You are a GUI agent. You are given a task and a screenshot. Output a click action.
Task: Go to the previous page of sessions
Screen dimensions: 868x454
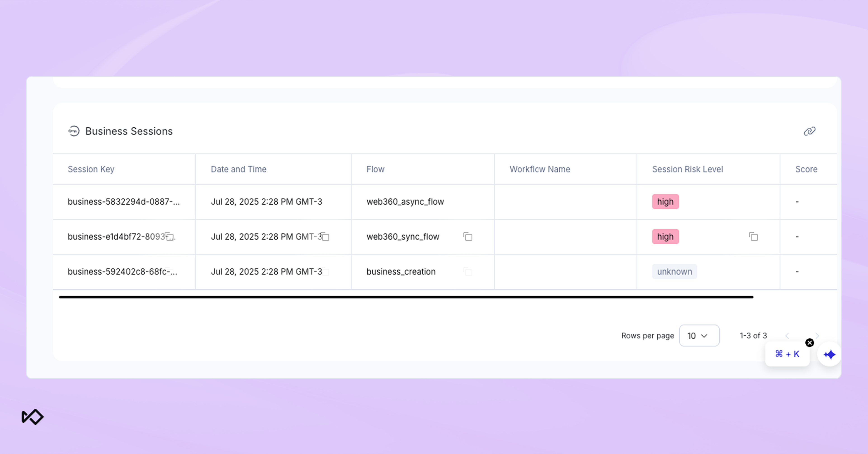(x=787, y=336)
